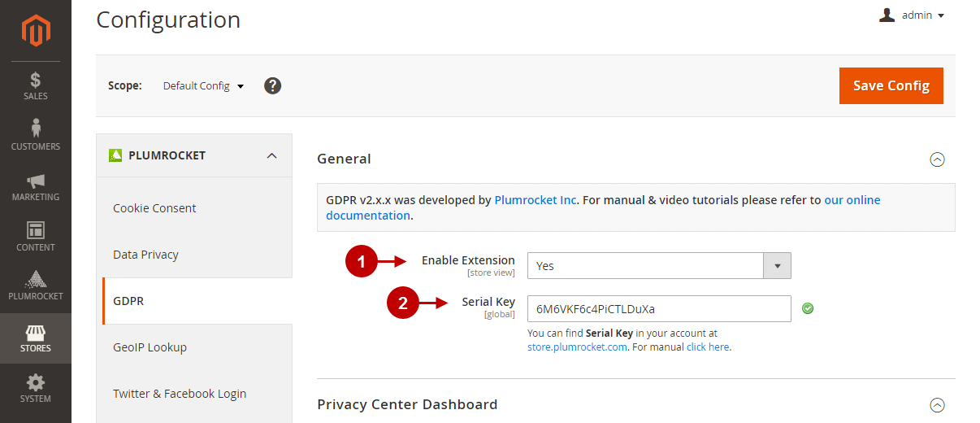Screen dimensions: 980x423
Task: Click the Magento logo icon
Action: coord(36,31)
